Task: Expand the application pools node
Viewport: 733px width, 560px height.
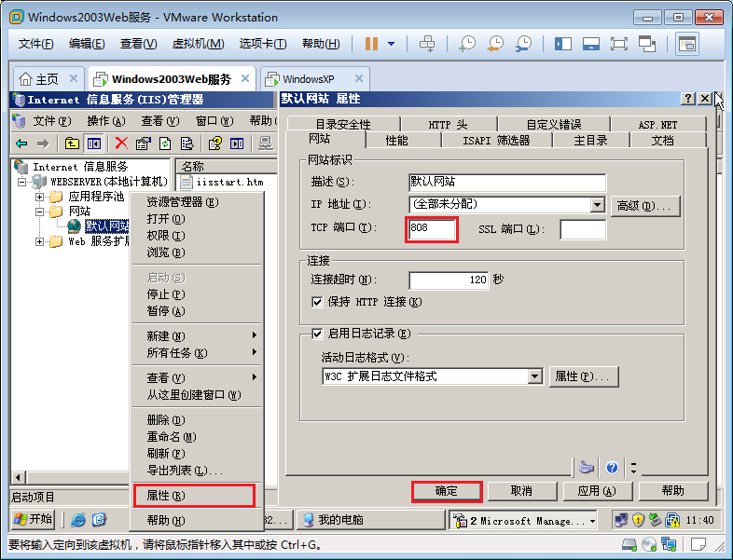Action: (40, 197)
